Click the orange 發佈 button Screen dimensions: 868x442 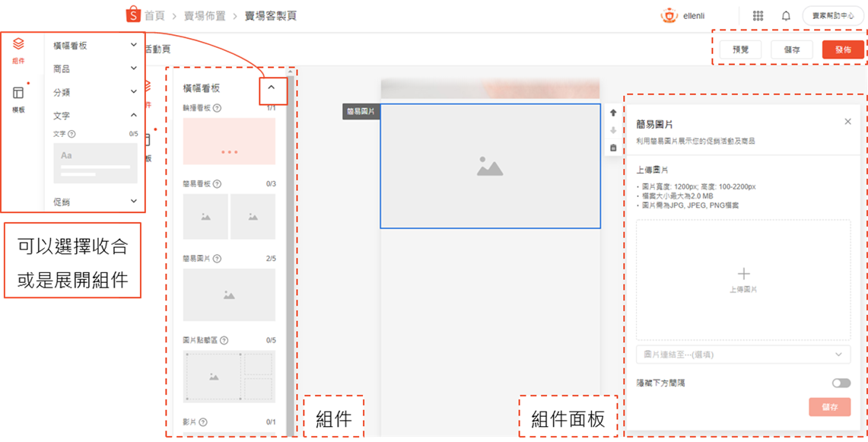[843, 49]
